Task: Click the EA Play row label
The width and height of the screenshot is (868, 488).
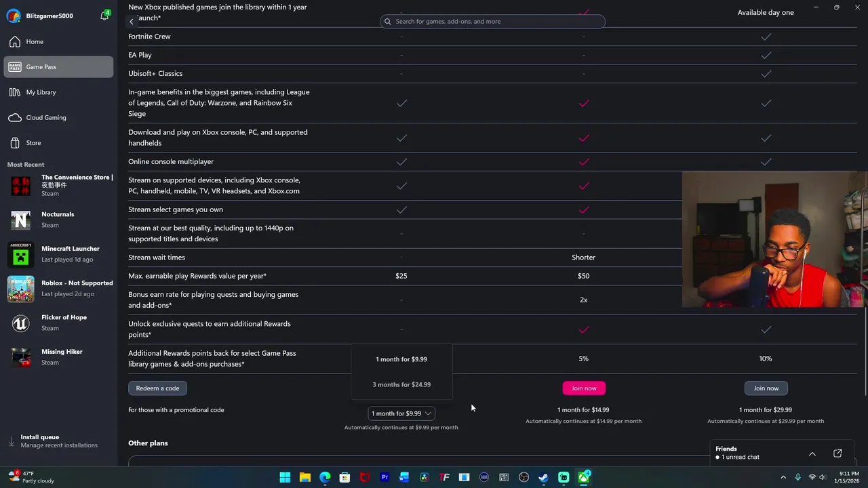Action: [140, 55]
